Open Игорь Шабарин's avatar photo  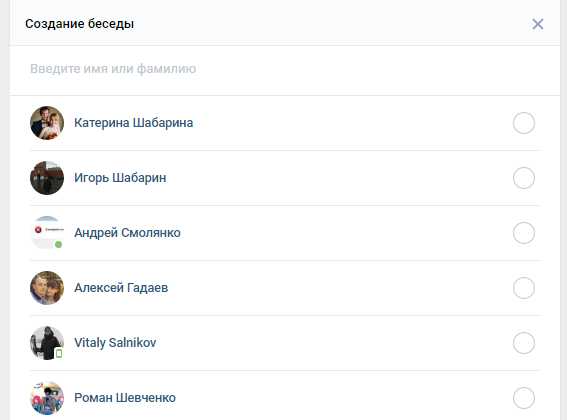pyautogui.click(x=47, y=178)
